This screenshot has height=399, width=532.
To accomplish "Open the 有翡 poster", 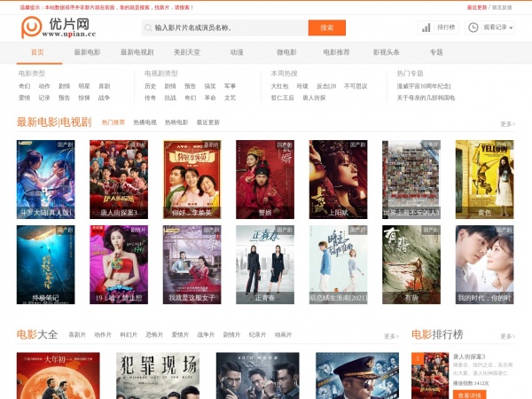I will pos(411,264).
